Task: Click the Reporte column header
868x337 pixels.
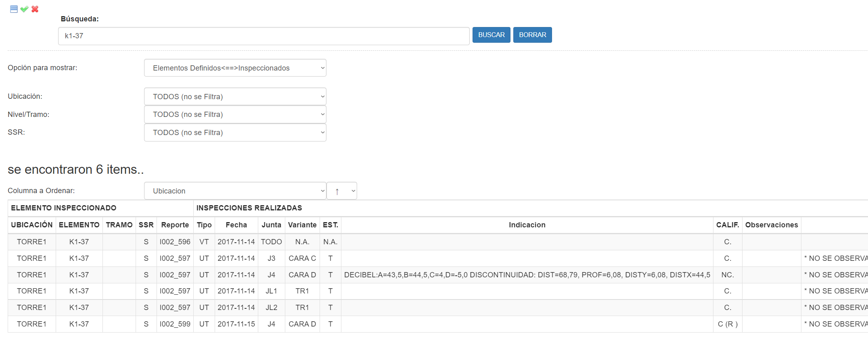Action: coord(175,225)
